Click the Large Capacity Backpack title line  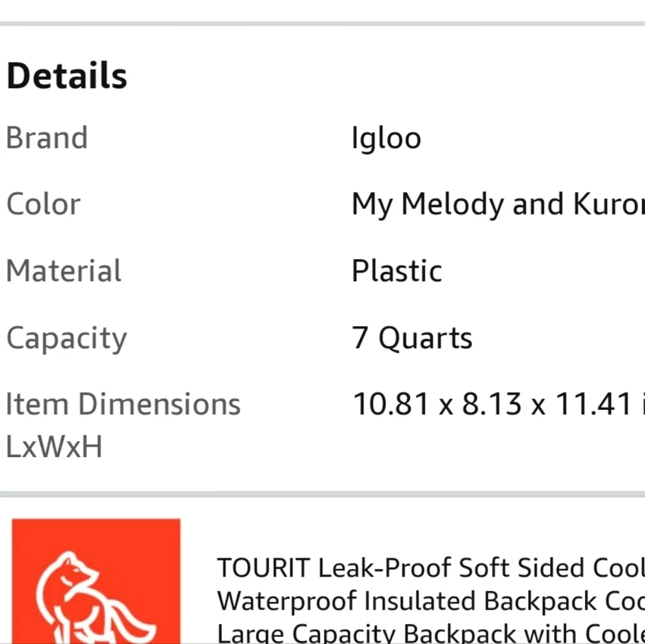pyautogui.click(x=430, y=632)
